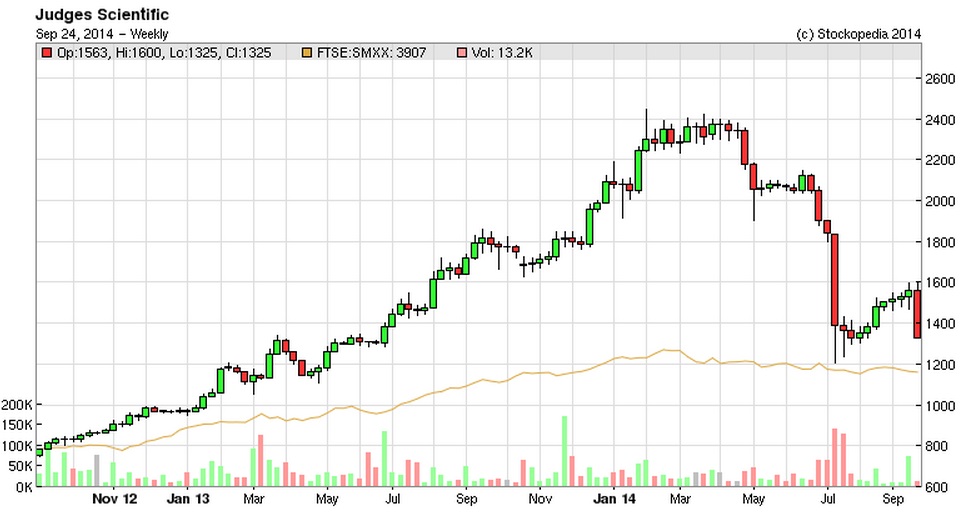The width and height of the screenshot is (960, 517).
Task: Click the 1800 price axis label
Action: coord(940,242)
